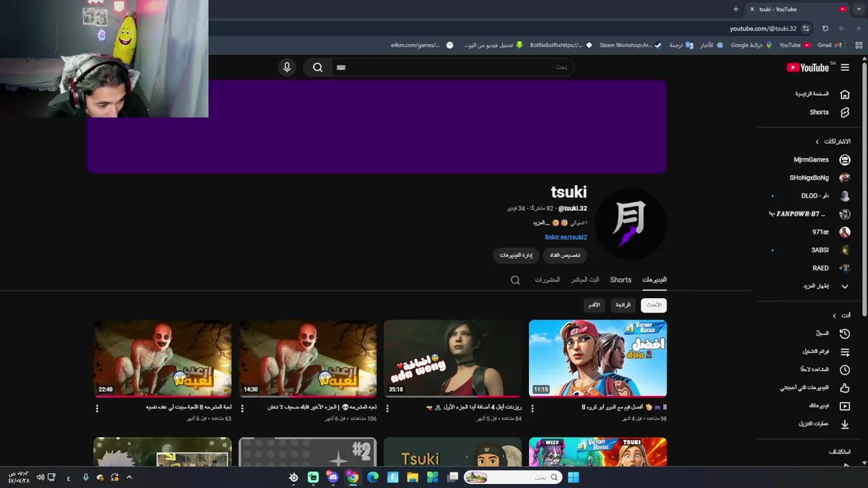Click Customize channel button
868x488 pixels.
[x=565, y=255]
